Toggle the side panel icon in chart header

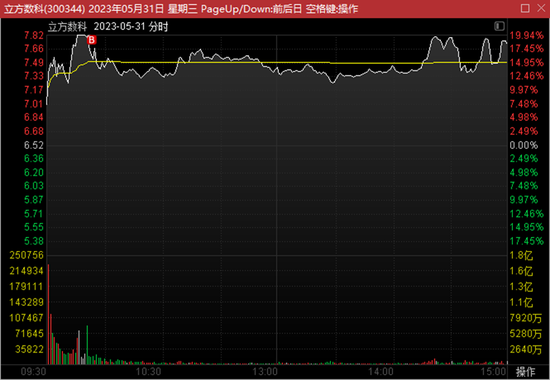[499, 26]
